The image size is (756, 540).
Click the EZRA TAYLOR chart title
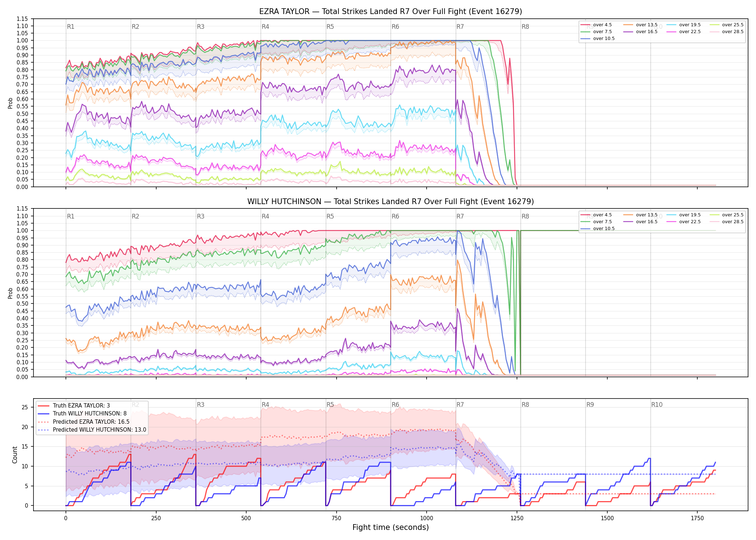tap(391, 12)
